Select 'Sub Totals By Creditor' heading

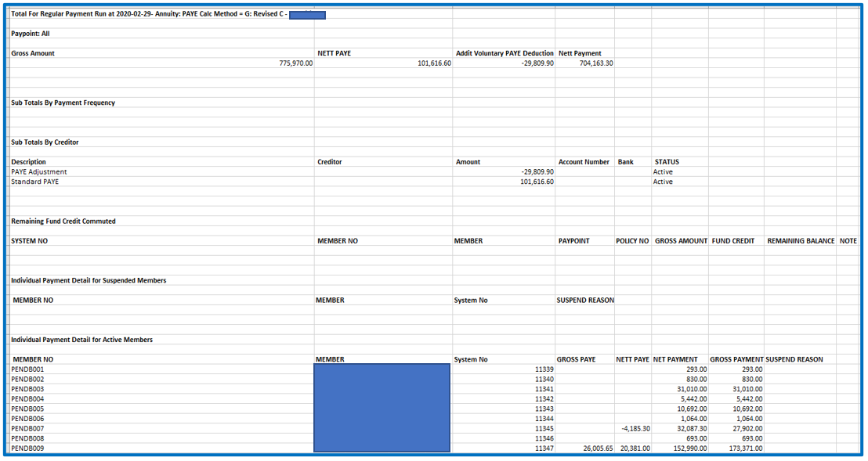point(45,142)
